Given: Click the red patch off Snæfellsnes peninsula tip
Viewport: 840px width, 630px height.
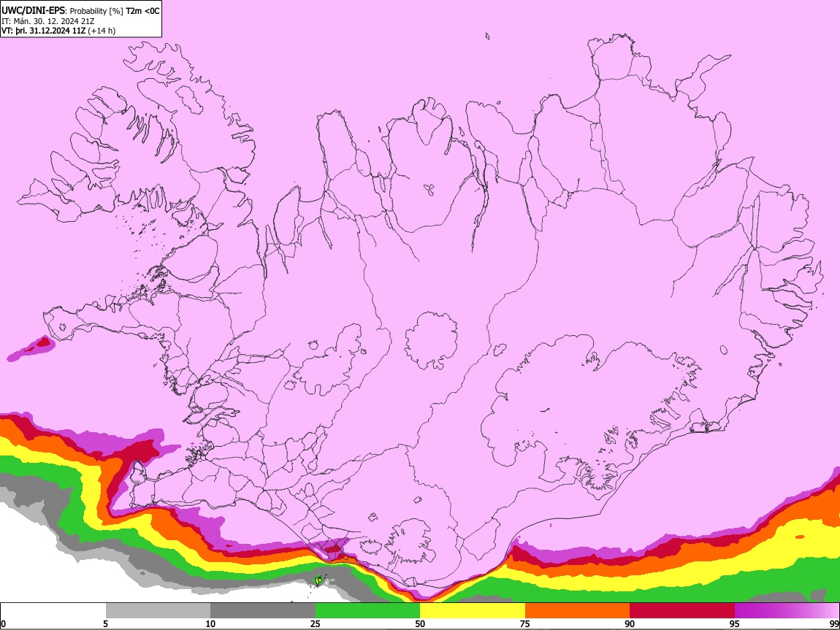Looking at the screenshot, I should click(43, 341).
